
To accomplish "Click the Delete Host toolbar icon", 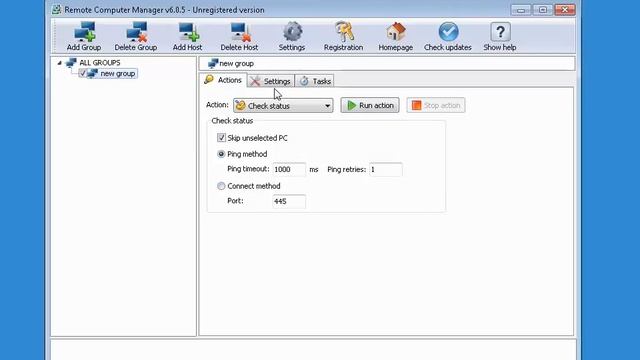I will click(240, 32).
